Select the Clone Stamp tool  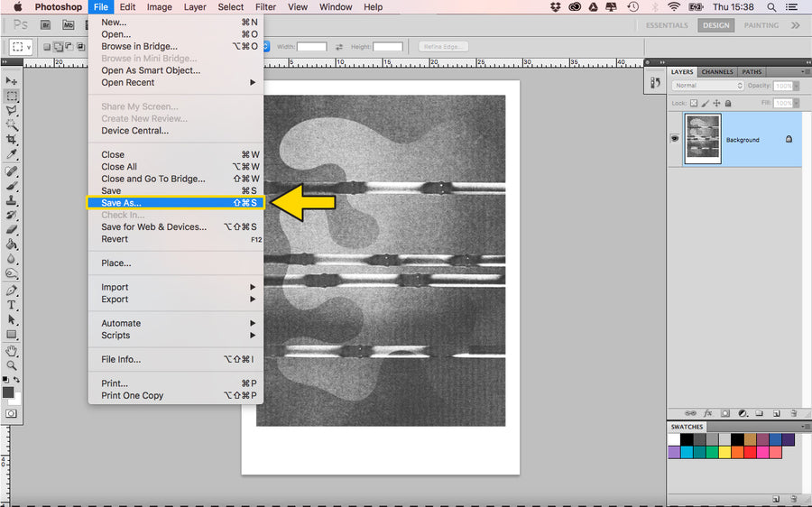[12, 200]
